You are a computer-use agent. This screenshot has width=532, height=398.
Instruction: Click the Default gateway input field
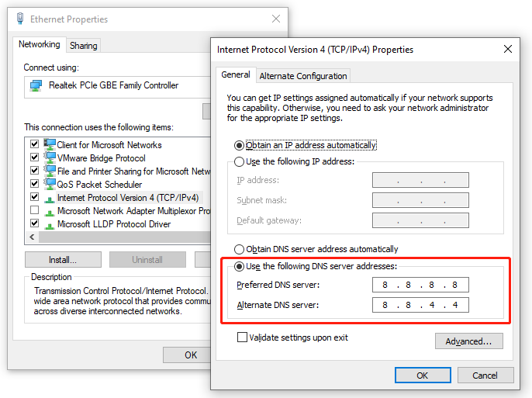pos(420,220)
